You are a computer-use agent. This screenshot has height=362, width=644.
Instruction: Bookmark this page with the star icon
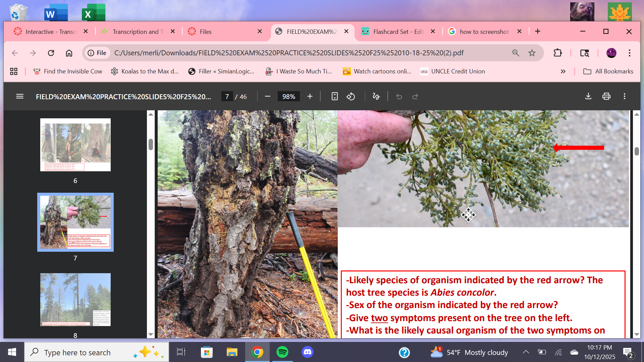click(x=532, y=53)
